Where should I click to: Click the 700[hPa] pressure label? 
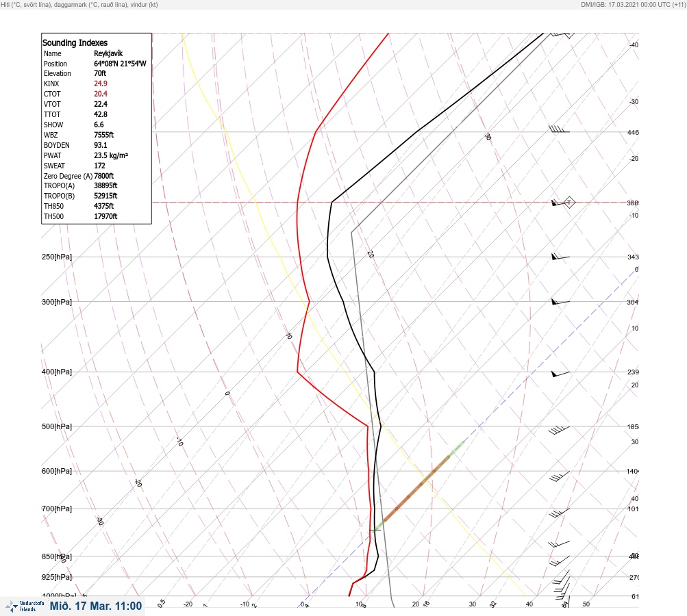57,509
